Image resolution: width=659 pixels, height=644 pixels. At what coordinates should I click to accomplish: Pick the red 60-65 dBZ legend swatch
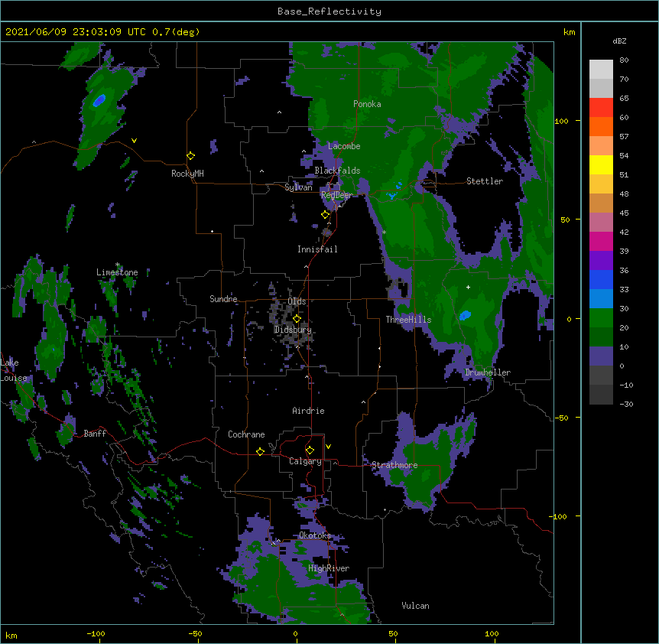601,108
